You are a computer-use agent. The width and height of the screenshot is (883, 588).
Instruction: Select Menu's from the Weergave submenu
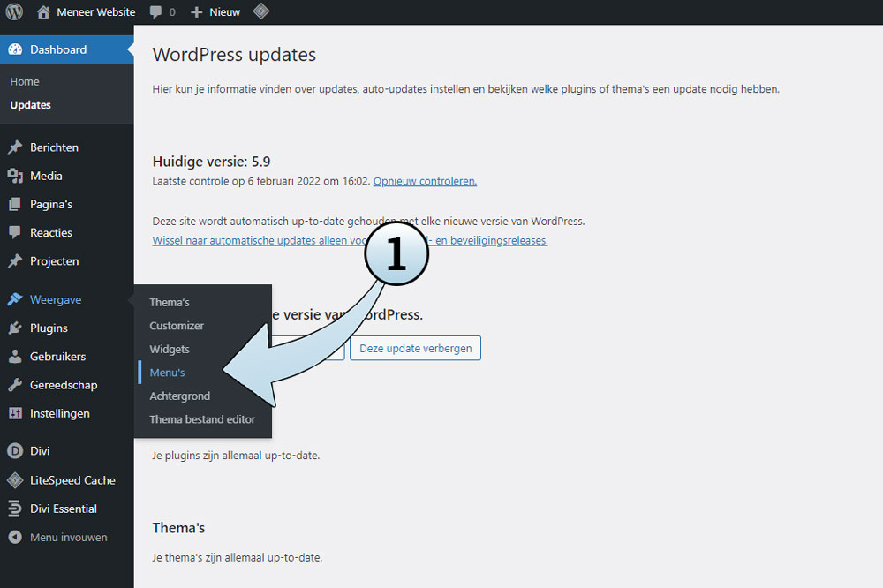167,373
